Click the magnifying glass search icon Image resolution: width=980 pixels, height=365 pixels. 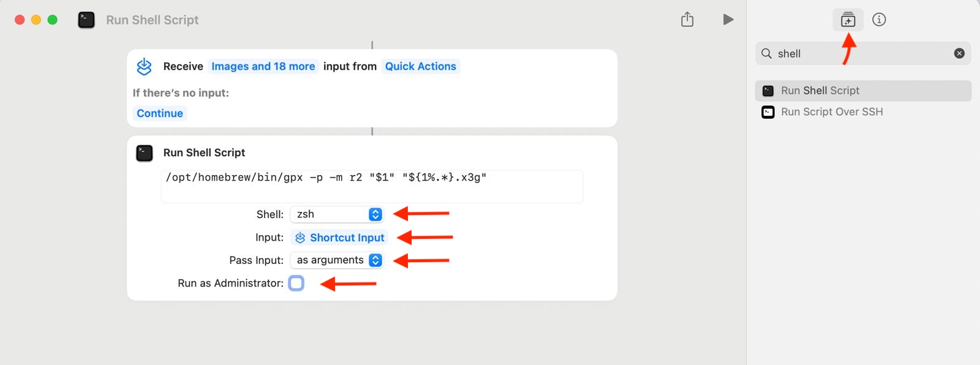[x=766, y=53]
